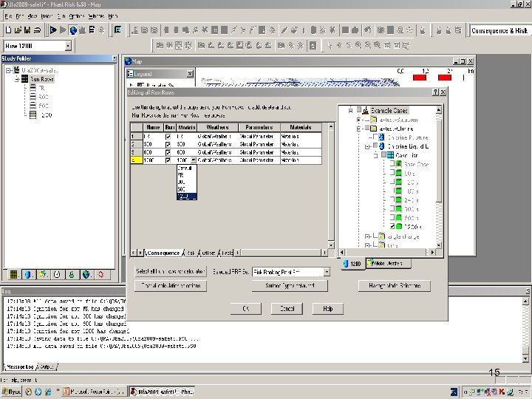Expand the angle change folder node
Screen dimensions: 532x399
[x=367, y=236]
